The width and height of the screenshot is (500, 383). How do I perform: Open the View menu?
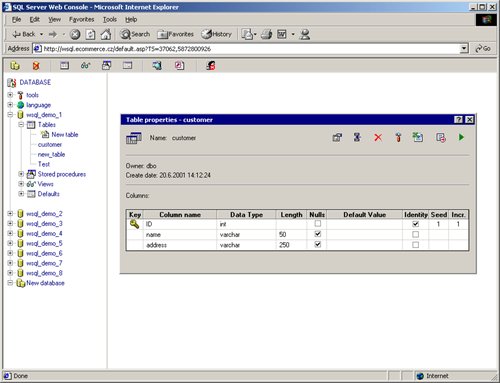54,20
